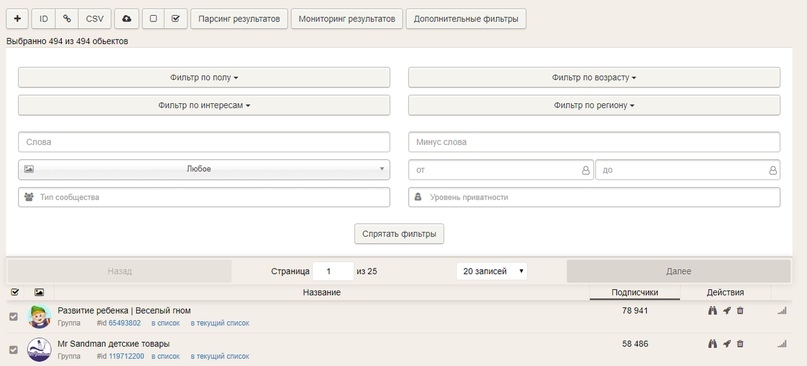Viewport: 807px width, 366px height.
Task: Open Парсинг результатов
Action: tap(239, 19)
